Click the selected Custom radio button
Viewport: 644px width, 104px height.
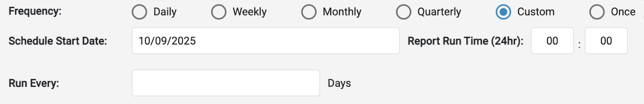[503, 12]
